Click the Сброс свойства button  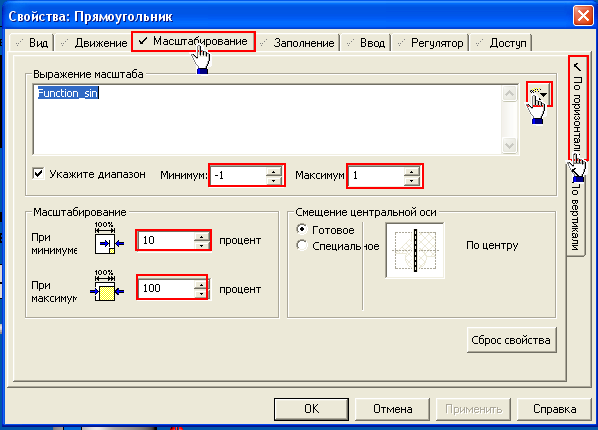coord(511,340)
